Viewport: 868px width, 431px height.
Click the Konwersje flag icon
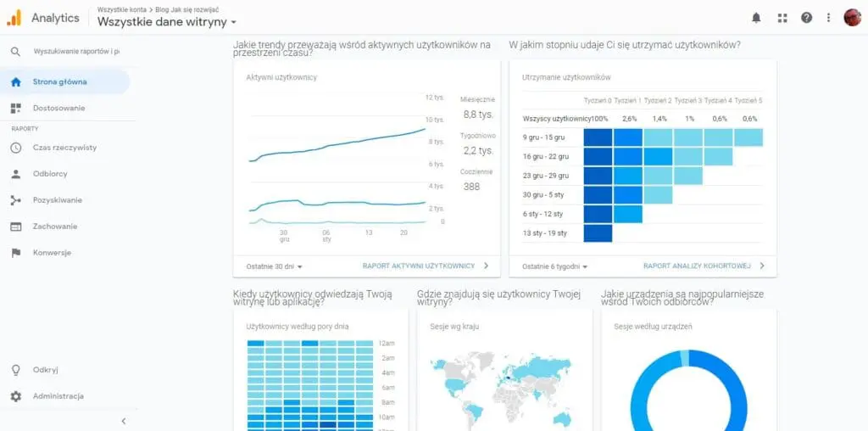(x=16, y=253)
